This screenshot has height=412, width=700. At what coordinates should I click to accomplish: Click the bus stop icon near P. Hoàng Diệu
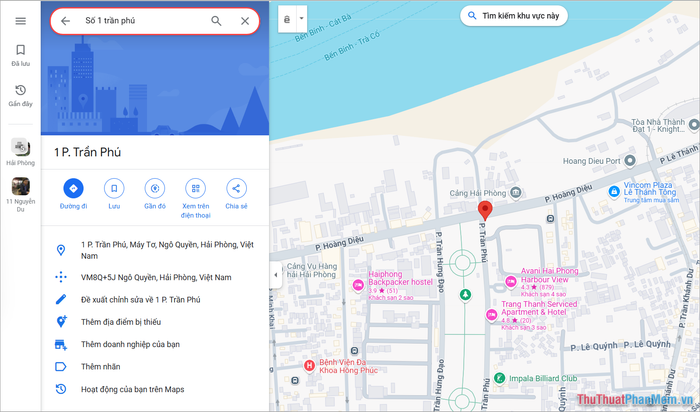[x=550, y=219]
